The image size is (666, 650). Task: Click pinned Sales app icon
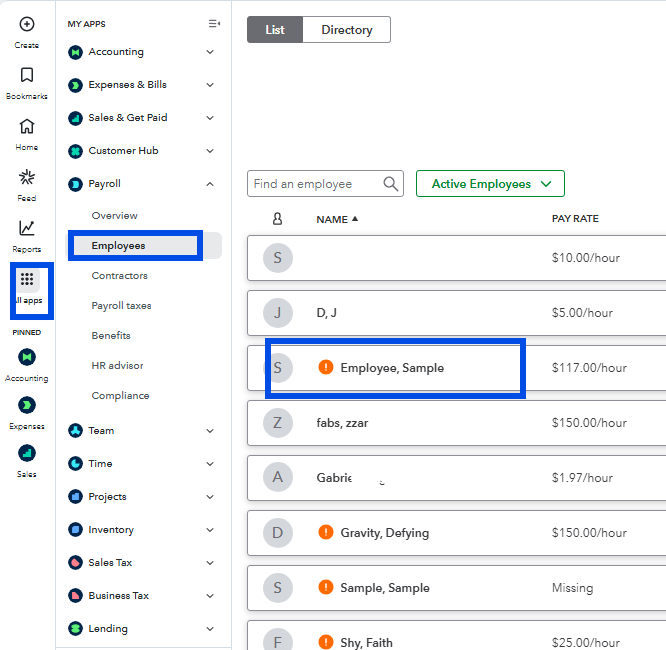pyautogui.click(x=27, y=453)
